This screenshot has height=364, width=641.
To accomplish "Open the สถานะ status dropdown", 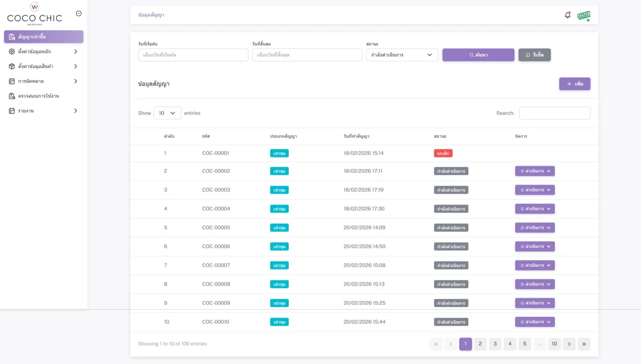I will (402, 55).
